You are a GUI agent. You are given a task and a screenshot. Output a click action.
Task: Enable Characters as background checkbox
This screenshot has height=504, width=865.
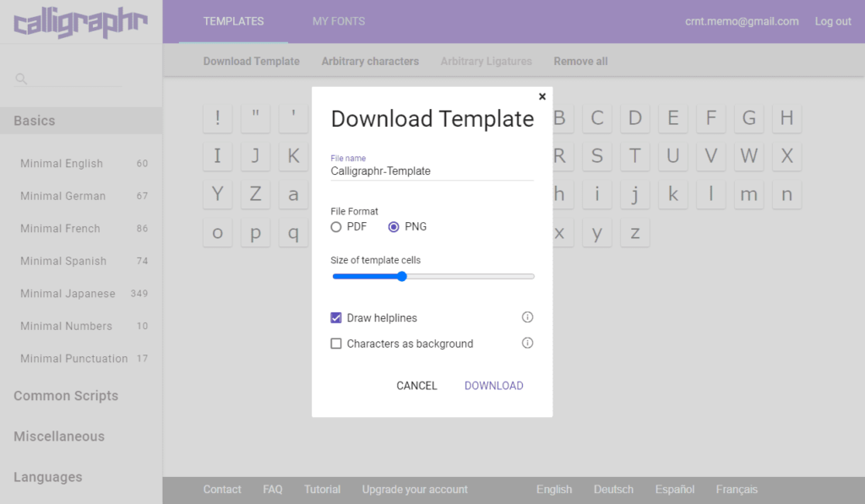coord(336,344)
